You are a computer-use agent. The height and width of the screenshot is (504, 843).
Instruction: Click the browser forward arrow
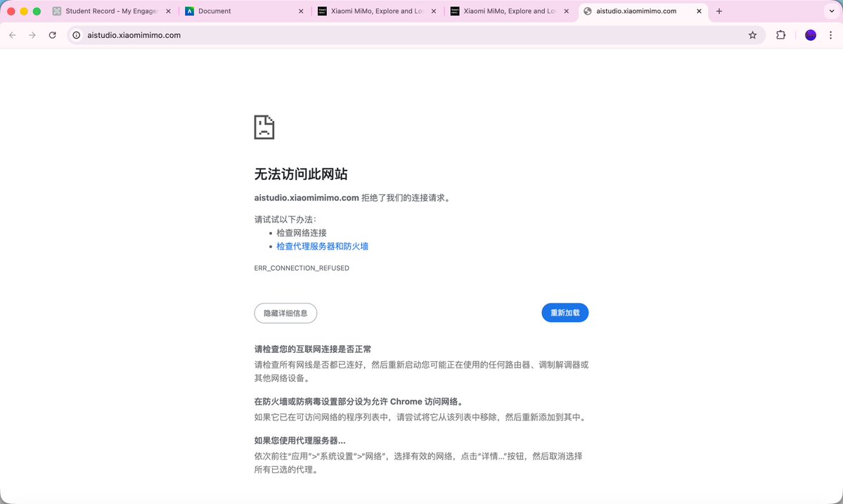coord(32,35)
